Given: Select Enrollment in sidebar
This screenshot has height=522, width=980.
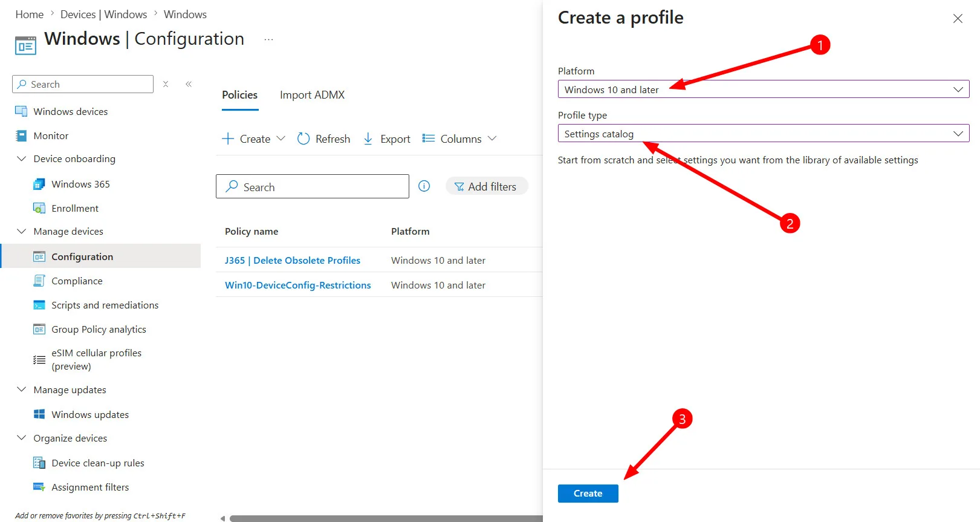Looking at the screenshot, I should pyautogui.click(x=75, y=208).
